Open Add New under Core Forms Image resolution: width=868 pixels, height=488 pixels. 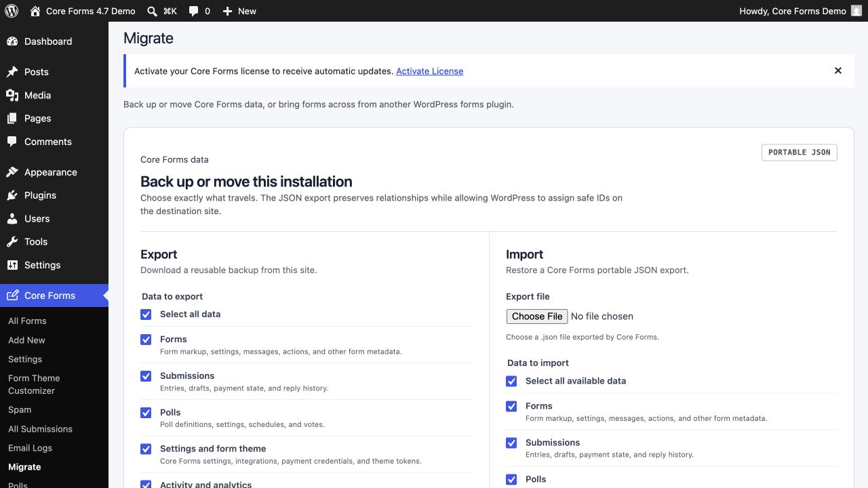pos(26,340)
